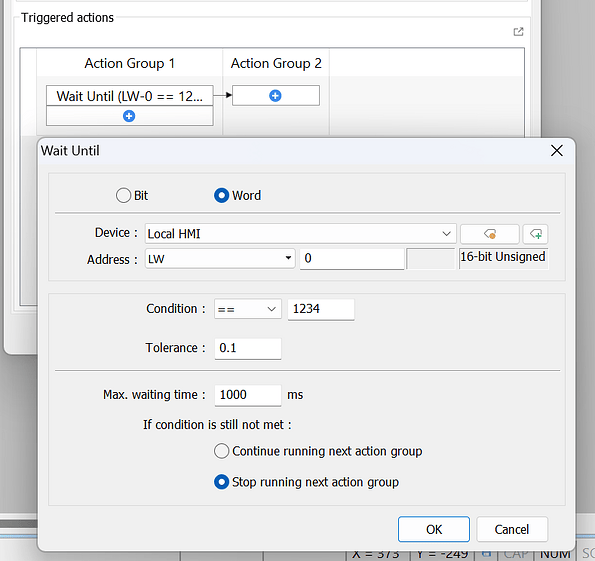Close the Wait Until dialog
The height and width of the screenshot is (561, 595).
556,151
